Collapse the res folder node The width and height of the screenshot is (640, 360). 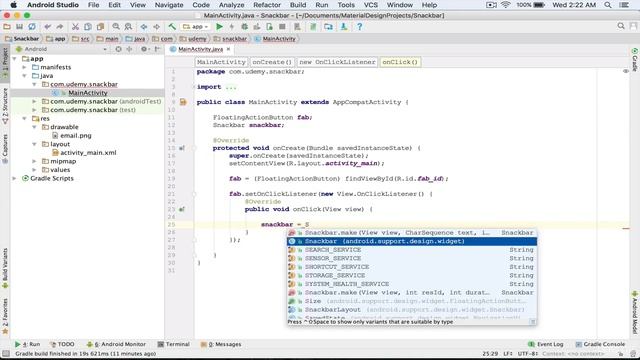pos(24,118)
